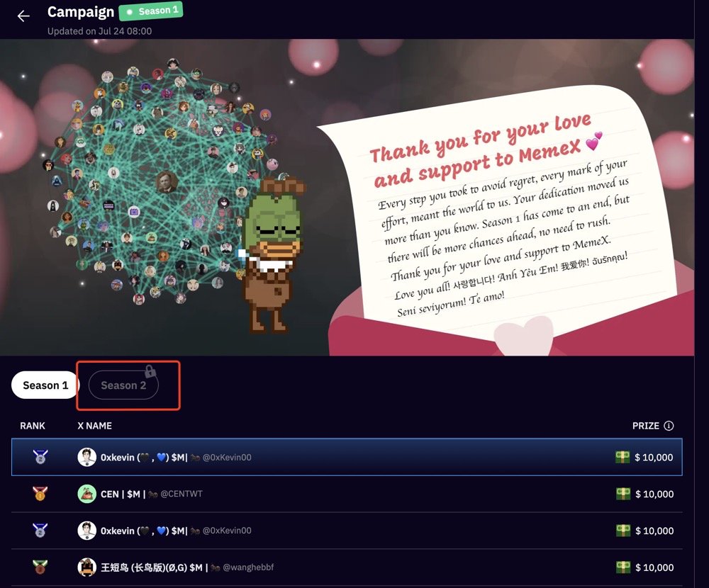Click the gold medal rank icon

pos(40,493)
